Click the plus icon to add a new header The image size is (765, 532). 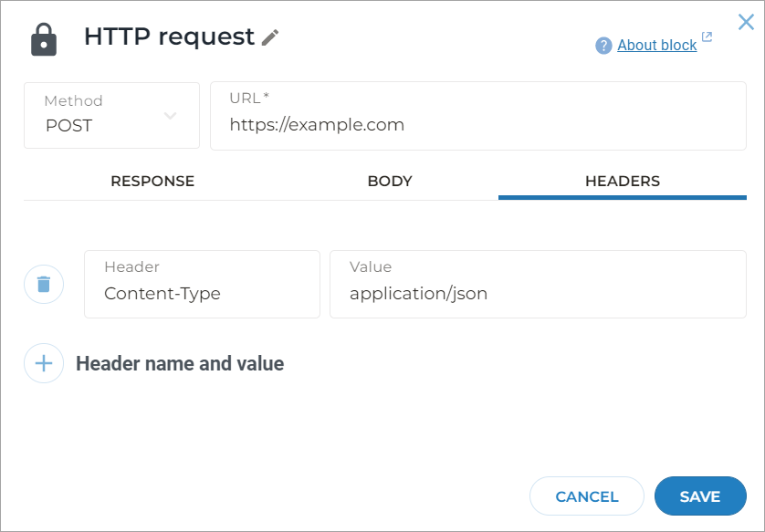coord(43,363)
